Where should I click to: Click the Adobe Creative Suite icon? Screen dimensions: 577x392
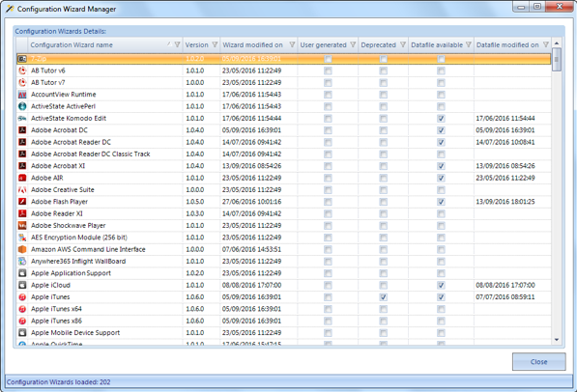22,190
